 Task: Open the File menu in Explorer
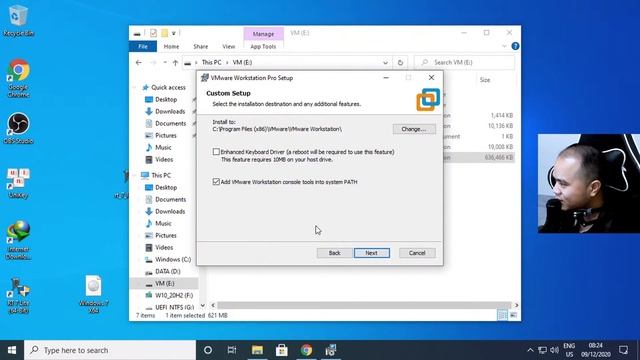[x=143, y=47]
